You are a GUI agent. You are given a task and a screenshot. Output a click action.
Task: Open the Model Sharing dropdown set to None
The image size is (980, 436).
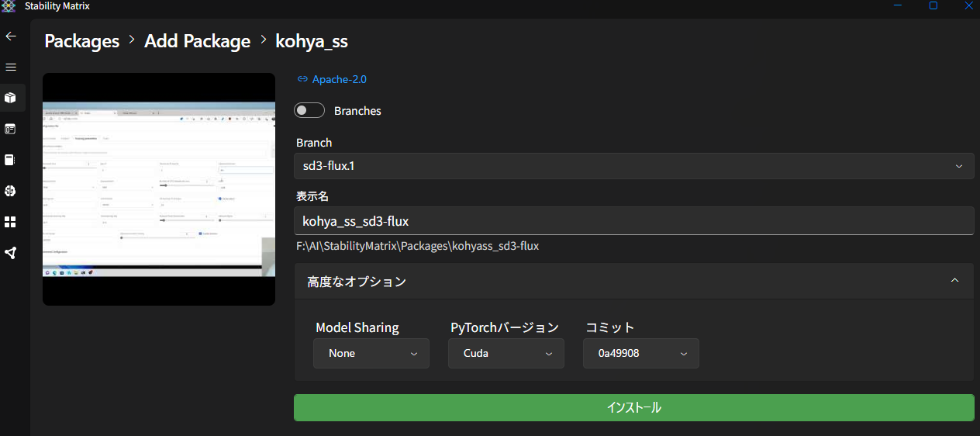pyautogui.click(x=371, y=353)
